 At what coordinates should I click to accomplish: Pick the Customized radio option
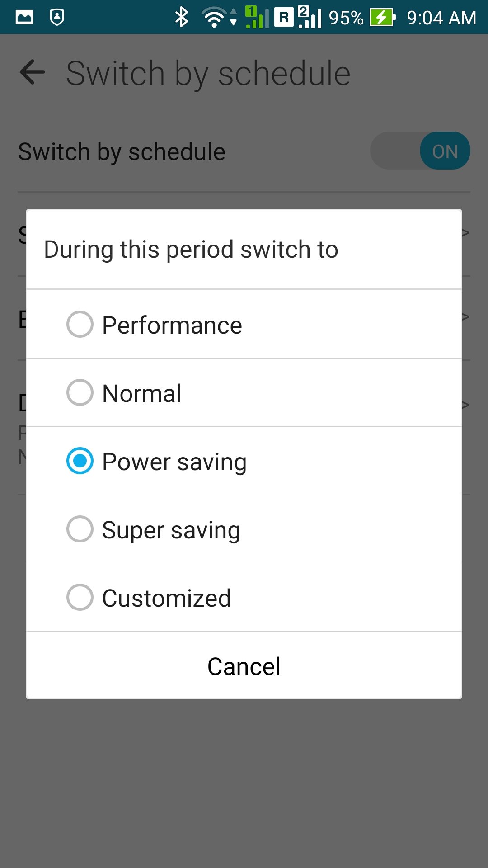click(x=80, y=597)
